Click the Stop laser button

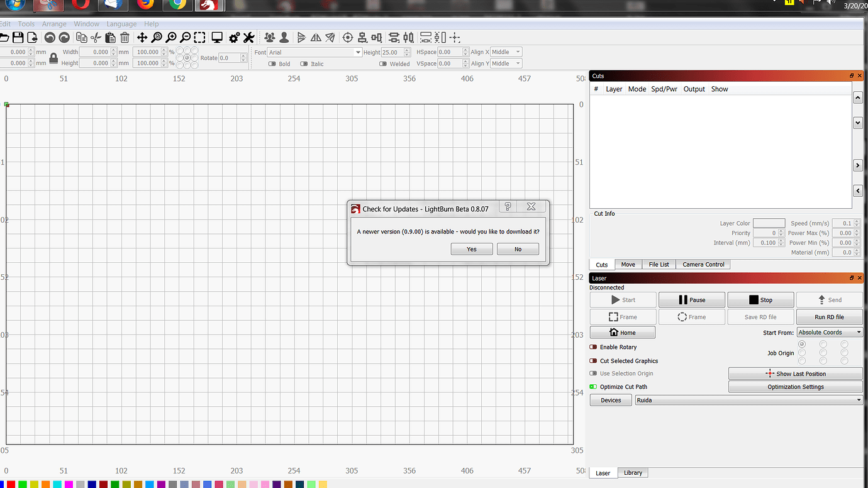point(760,300)
